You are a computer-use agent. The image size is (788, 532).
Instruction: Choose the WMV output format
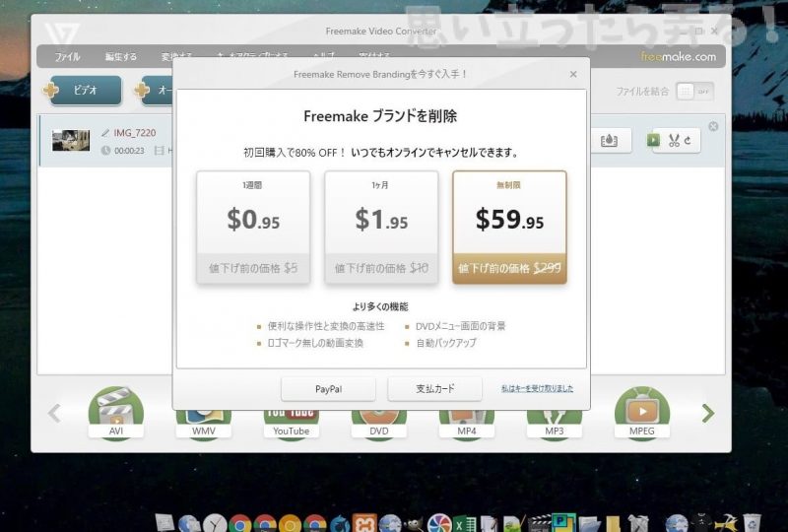tap(204, 426)
